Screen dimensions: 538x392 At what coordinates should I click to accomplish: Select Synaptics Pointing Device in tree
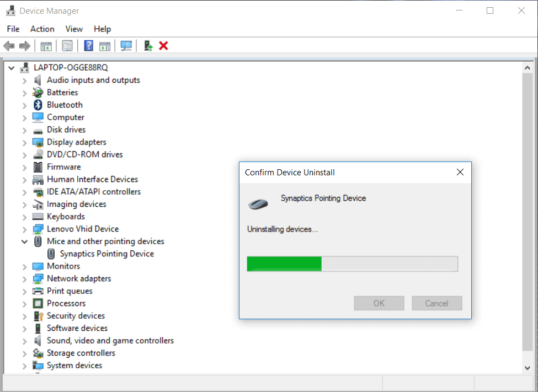[x=106, y=254]
